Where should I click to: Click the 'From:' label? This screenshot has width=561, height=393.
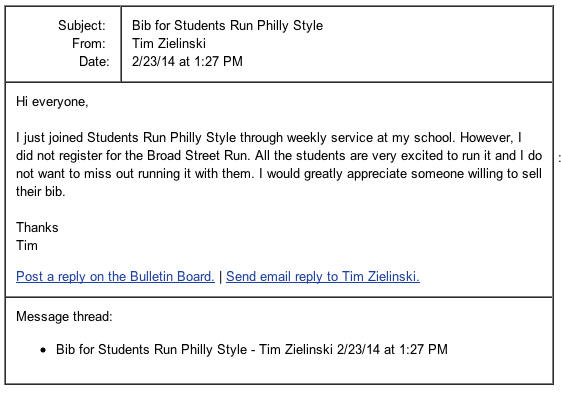coord(89,43)
